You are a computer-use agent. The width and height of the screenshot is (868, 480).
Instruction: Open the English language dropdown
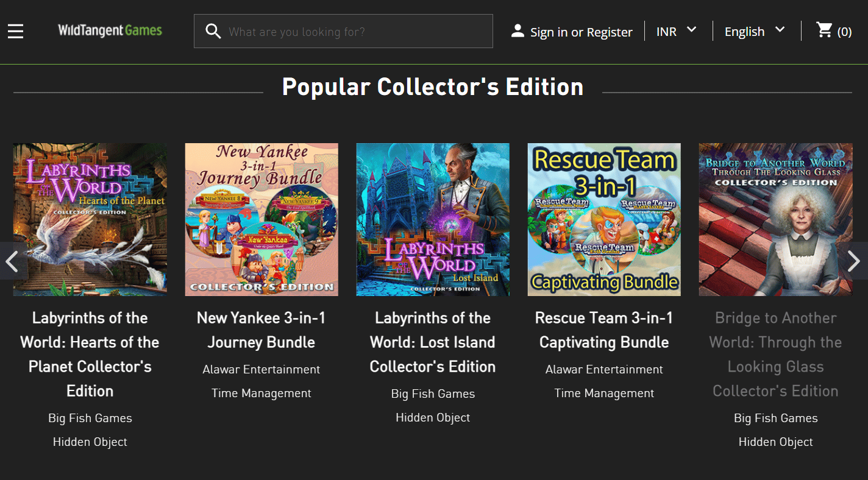[x=754, y=31]
